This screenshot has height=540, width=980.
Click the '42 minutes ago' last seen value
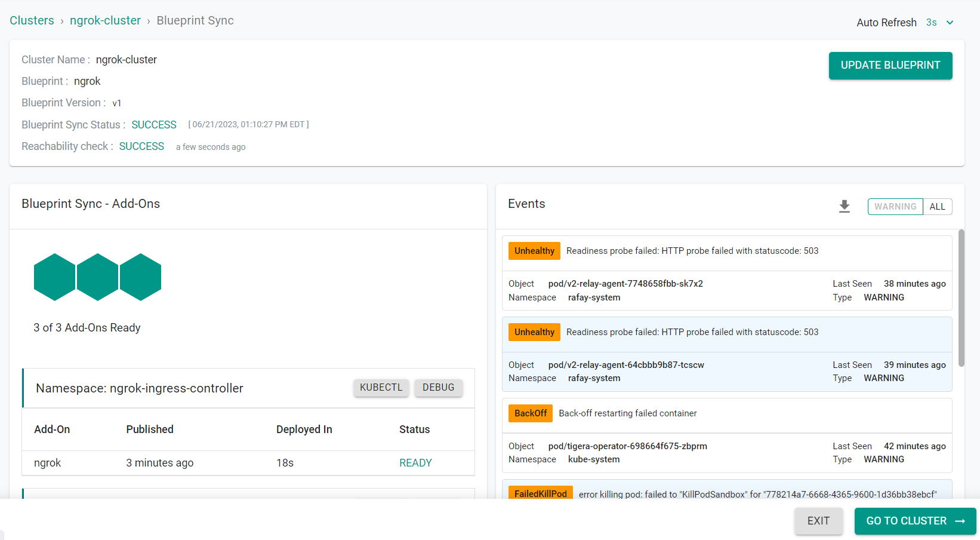pyautogui.click(x=915, y=446)
